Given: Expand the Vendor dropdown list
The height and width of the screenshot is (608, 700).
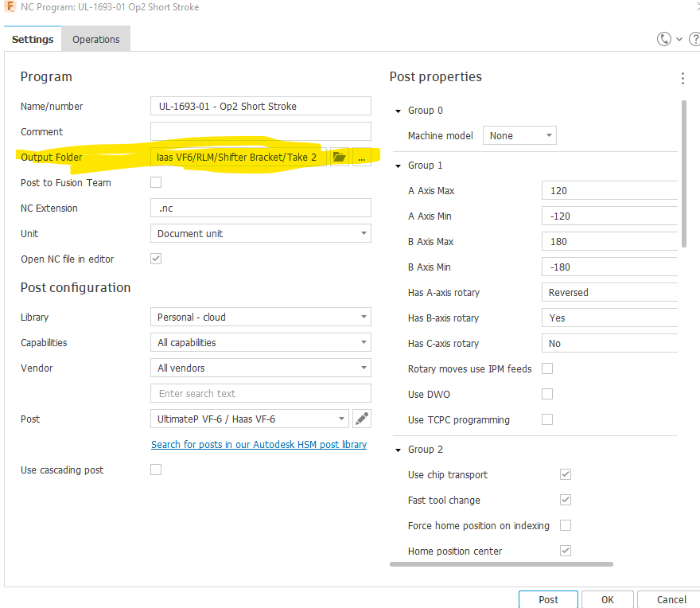Looking at the screenshot, I should pyautogui.click(x=260, y=368).
